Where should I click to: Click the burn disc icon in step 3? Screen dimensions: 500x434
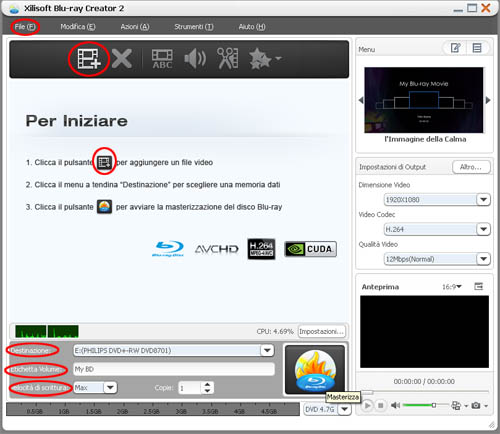coord(104,207)
